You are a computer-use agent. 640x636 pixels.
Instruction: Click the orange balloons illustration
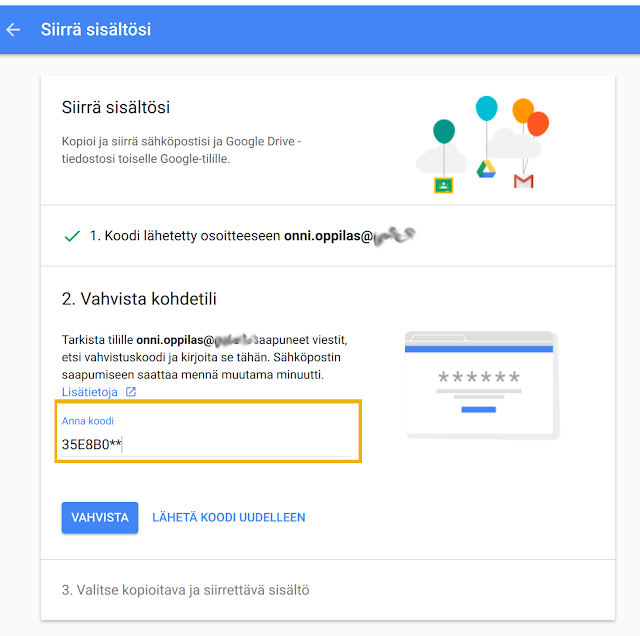tap(530, 117)
